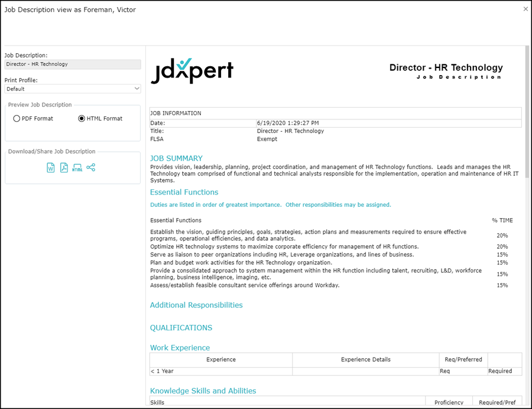Select the HTML Format radio button
The height and width of the screenshot is (409, 532).
pos(82,119)
